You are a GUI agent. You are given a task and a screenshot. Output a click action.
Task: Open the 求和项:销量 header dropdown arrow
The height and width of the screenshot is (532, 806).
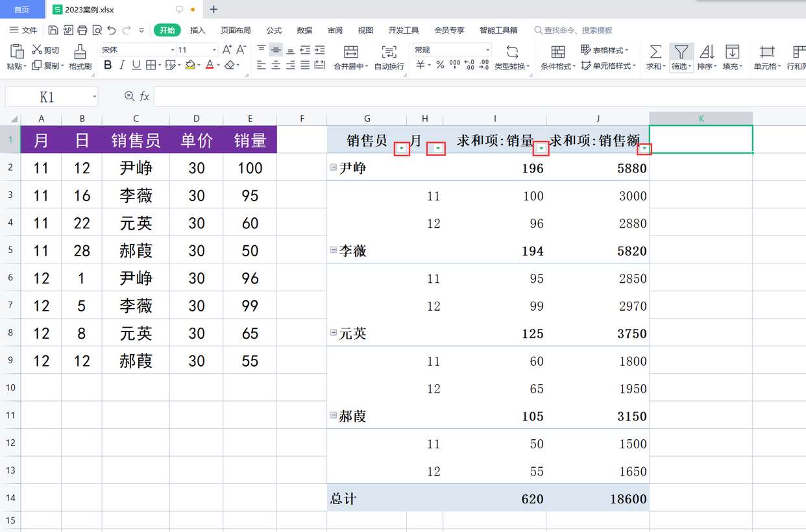pyautogui.click(x=541, y=149)
